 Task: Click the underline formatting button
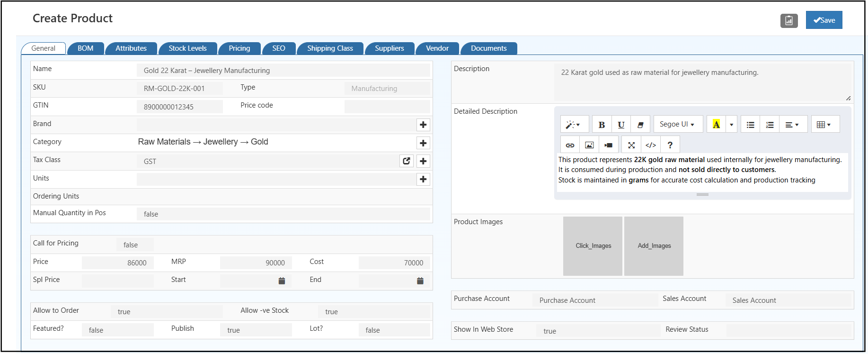(x=621, y=125)
